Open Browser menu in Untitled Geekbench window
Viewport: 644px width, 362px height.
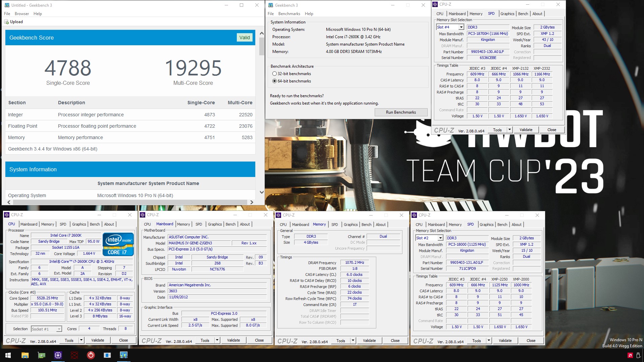pos(22,14)
